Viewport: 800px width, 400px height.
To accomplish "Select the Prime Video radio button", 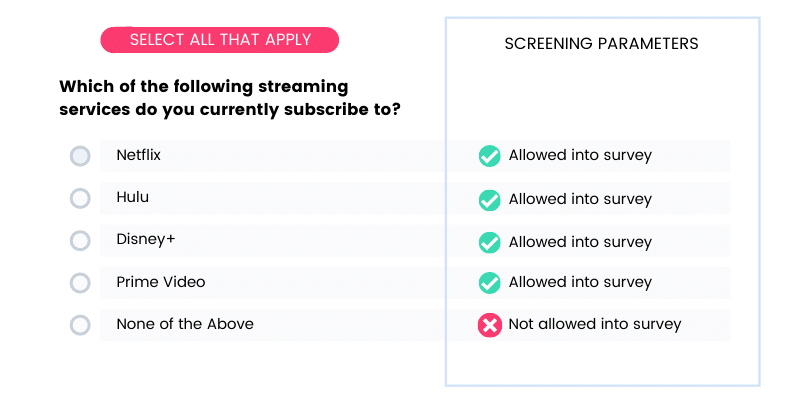I will click(80, 283).
